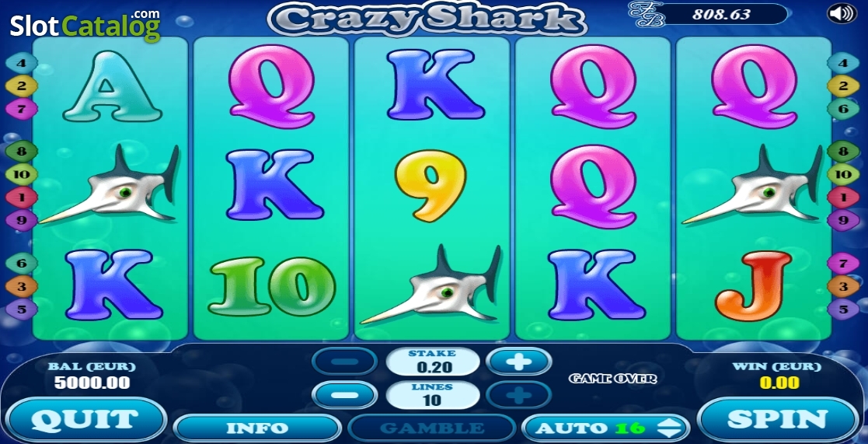
Task: Click the orange J symbol on the fifth reel
Action: 754,286
